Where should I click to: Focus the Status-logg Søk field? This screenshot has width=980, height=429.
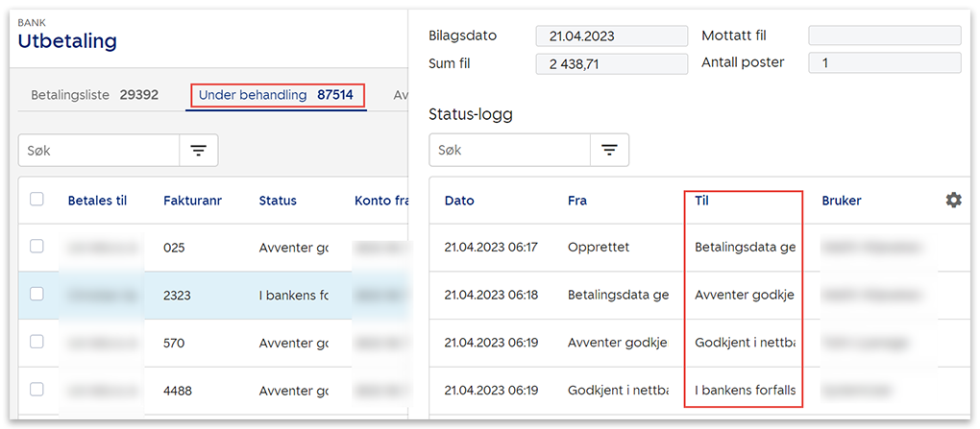pyautogui.click(x=509, y=151)
